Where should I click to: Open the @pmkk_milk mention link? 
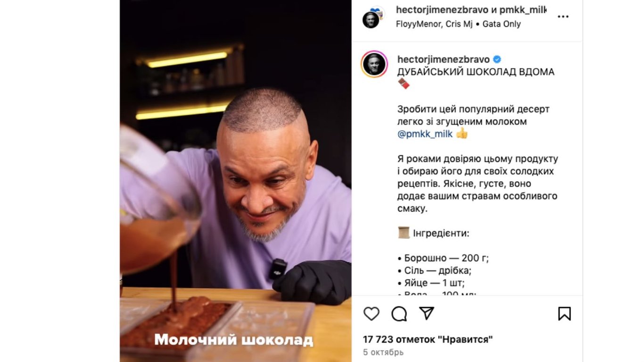tap(425, 134)
